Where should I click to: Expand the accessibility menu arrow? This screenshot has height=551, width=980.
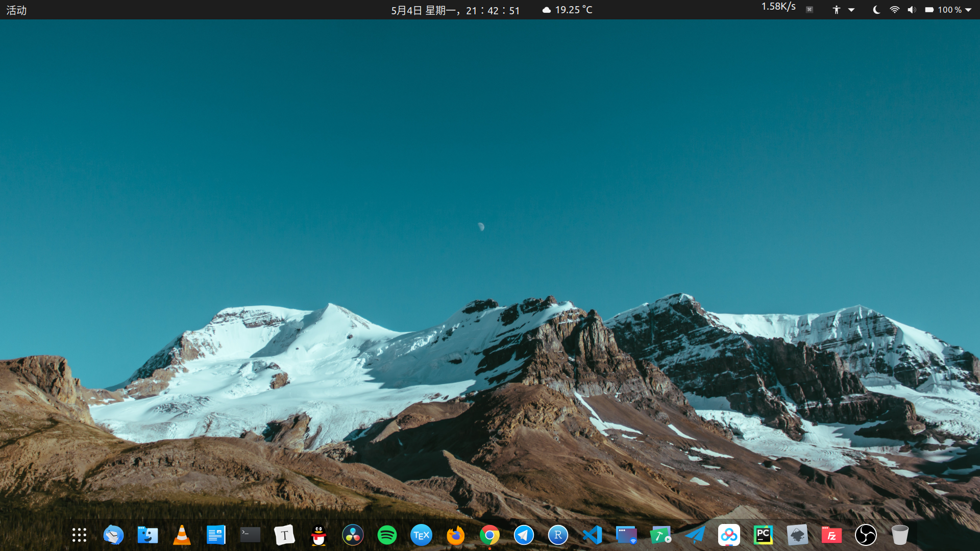pyautogui.click(x=851, y=10)
